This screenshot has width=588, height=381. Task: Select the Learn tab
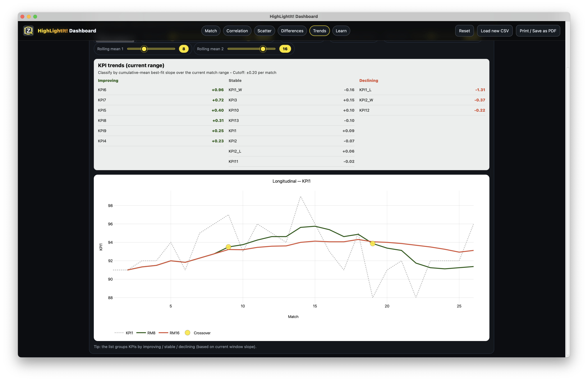pyautogui.click(x=341, y=31)
